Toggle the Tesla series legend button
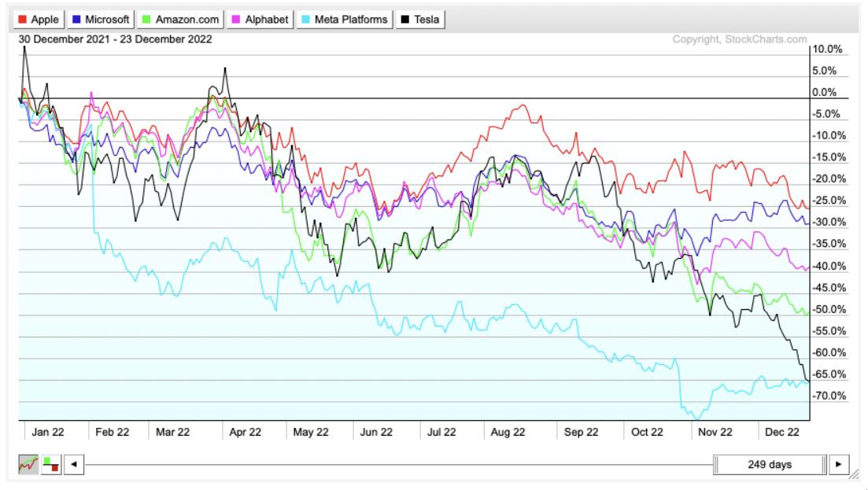 421,20
